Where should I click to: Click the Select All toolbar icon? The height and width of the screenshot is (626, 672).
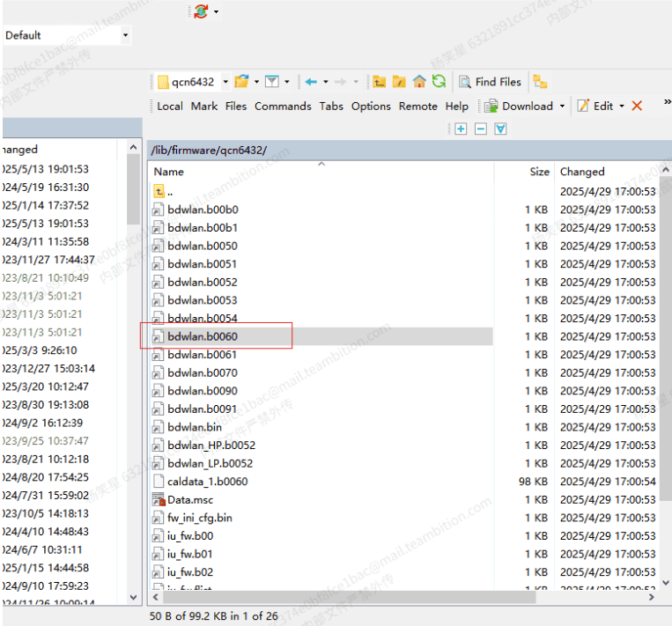pos(500,129)
